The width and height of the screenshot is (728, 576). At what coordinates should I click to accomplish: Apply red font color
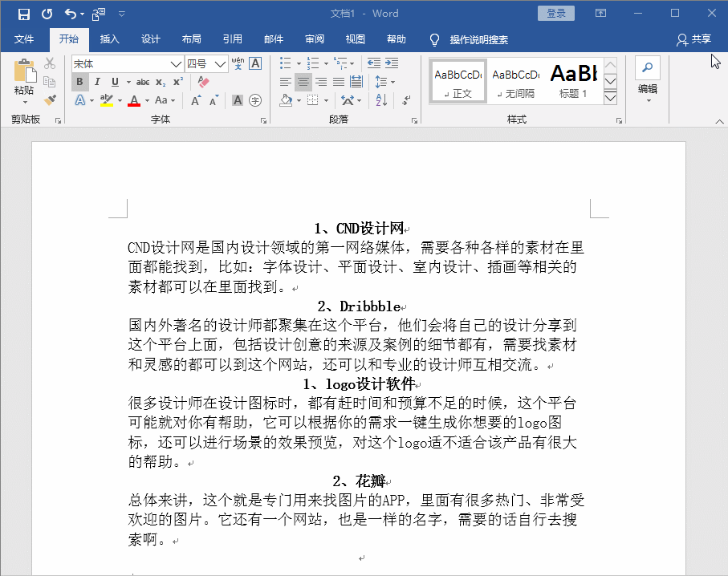(134, 100)
